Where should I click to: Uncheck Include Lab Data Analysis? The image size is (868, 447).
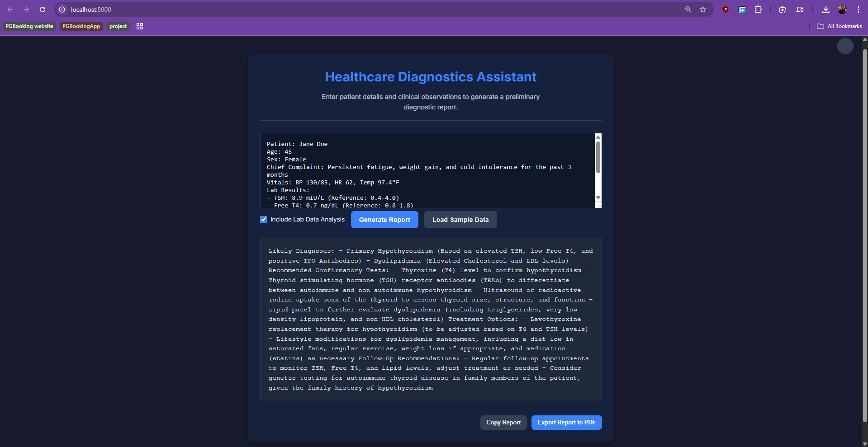point(264,220)
